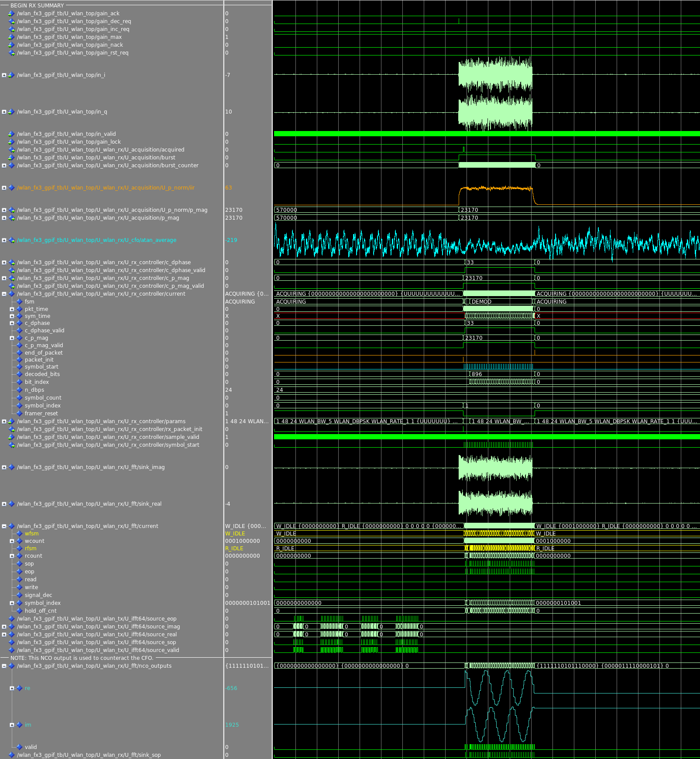Click the gain_dec_req signal icon
The height and width of the screenshot is (759, 700).
click(11, 21)
